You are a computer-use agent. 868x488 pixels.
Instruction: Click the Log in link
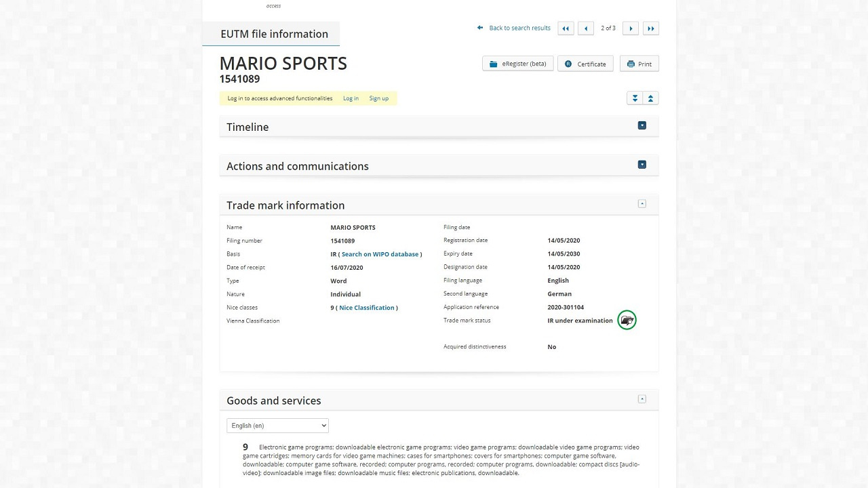pos(351,98)
